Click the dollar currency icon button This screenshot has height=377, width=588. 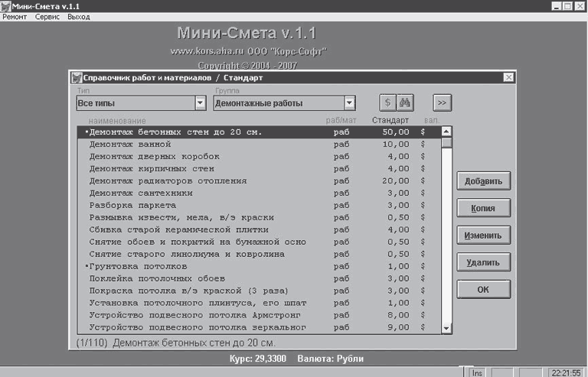pos(388,102)
